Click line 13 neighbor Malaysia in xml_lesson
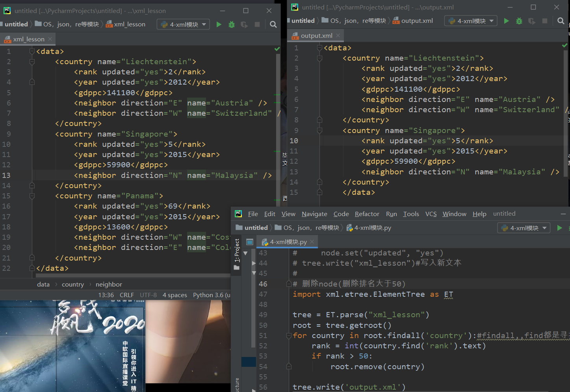570x392 pixels. click(x=173, y=175)
